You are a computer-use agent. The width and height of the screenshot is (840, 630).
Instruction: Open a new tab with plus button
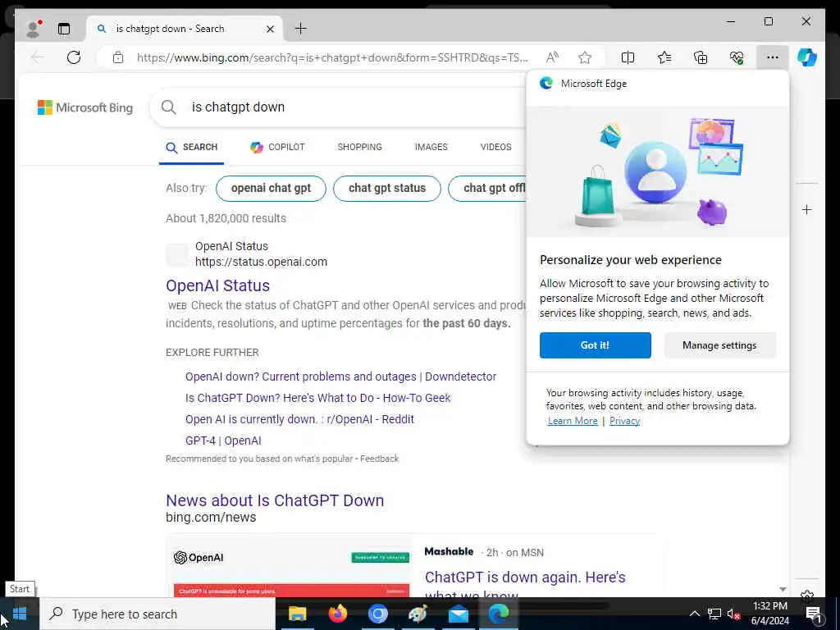(300, 29)
